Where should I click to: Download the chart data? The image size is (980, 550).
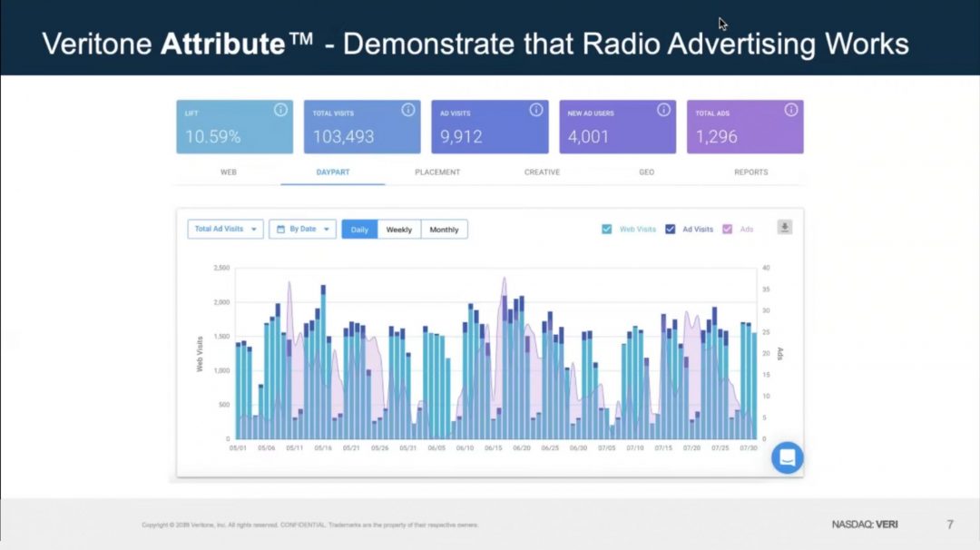tap(785, 228)
